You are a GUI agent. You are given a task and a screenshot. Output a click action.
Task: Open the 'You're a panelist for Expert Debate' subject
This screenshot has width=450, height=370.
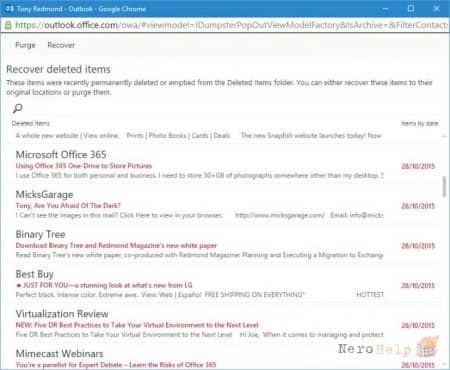click(x=116, y=365)
